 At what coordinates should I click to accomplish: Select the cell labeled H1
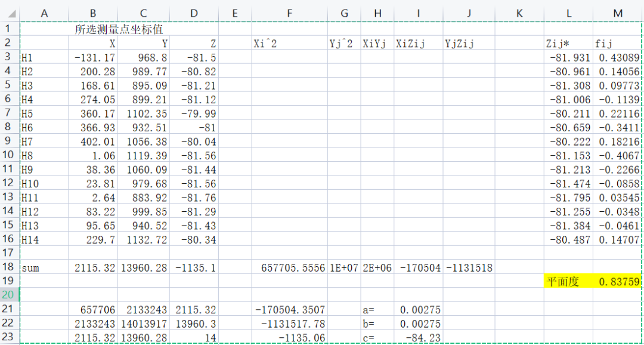(x=44, y=57)
